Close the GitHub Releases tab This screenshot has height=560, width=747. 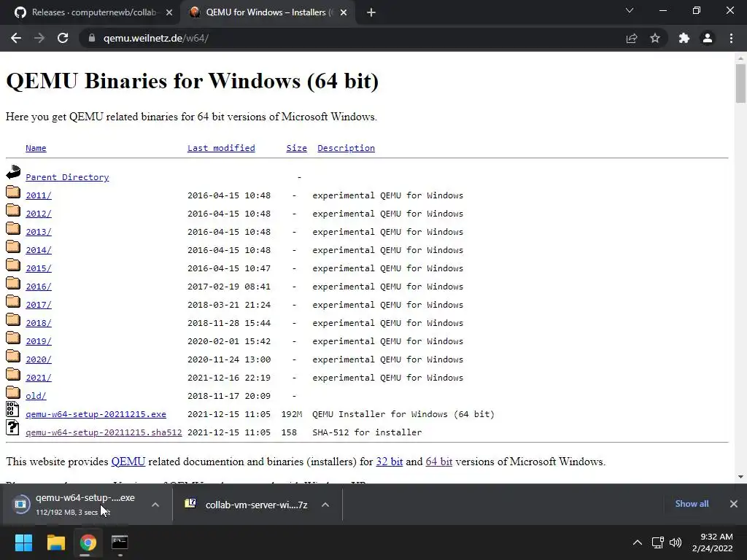pyautogui.click(x=169, y=12)
